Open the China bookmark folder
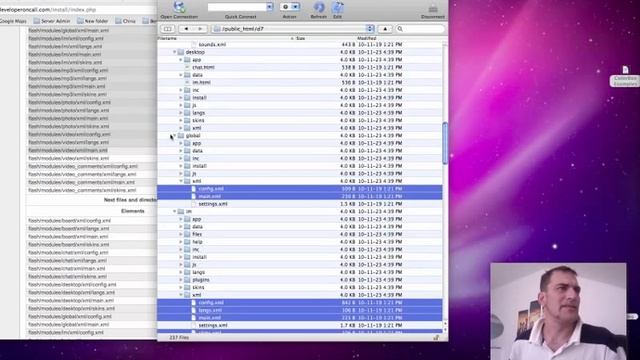This screenshot has height=360, width=640. click(x=125, y=21)
